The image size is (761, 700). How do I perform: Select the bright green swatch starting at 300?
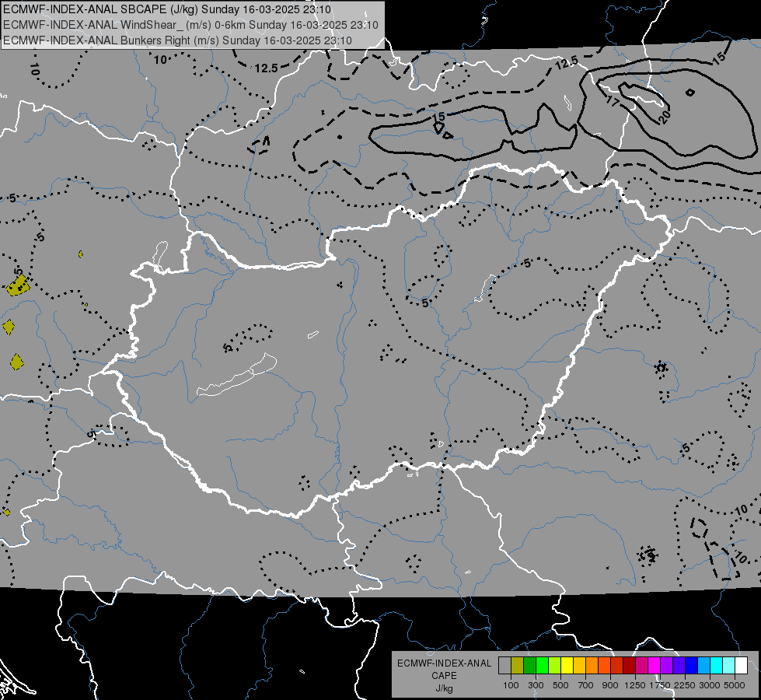(x=542, y=665)
